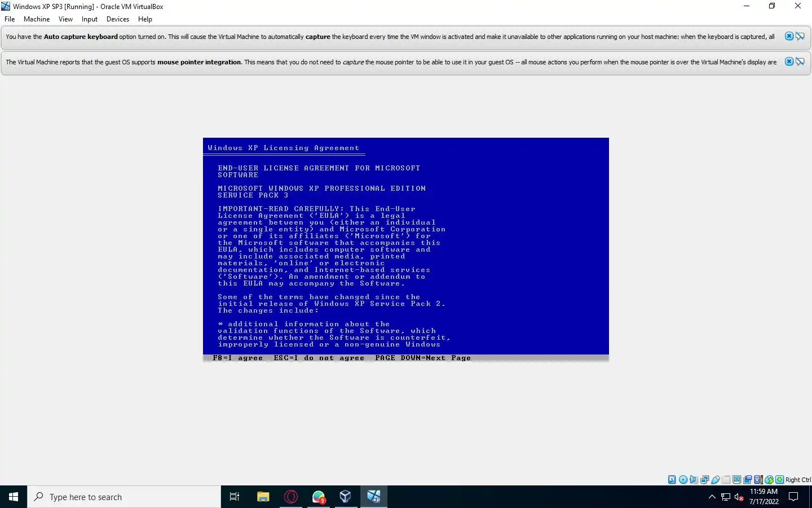The height and width of the screenshot is (508, 812).
Task: Click the hard disk activity indicator
Action: 672,480
